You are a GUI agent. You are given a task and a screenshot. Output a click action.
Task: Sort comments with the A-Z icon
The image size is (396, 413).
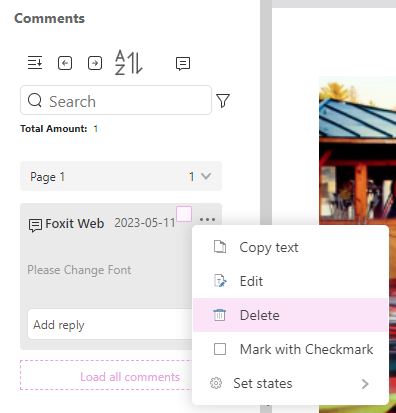click(x=128, y=62)
